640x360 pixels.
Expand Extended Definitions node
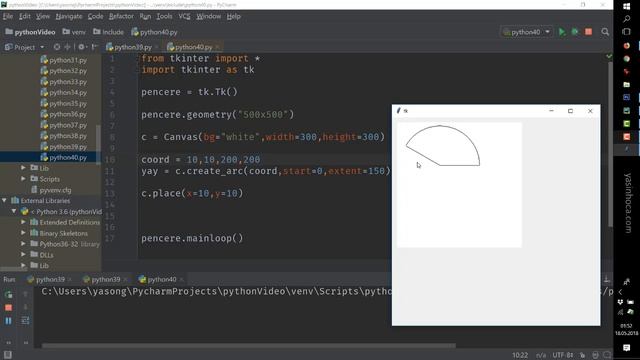(23, 222)
